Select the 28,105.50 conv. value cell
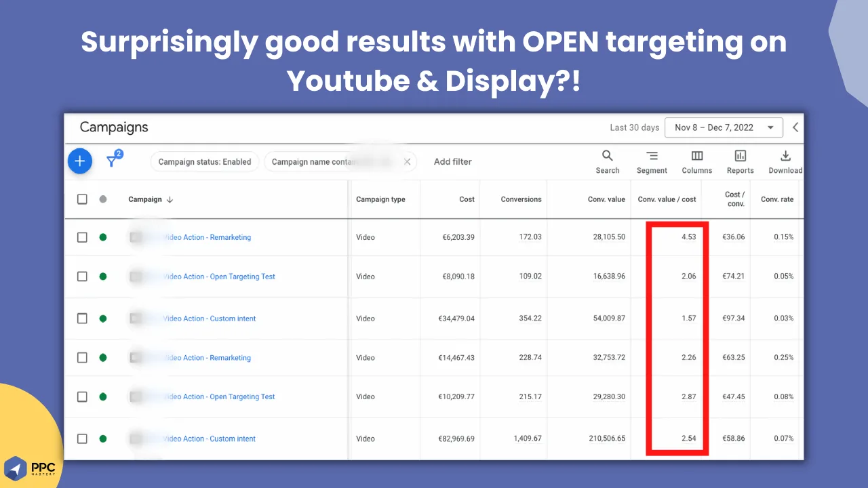 pos(609,237)
